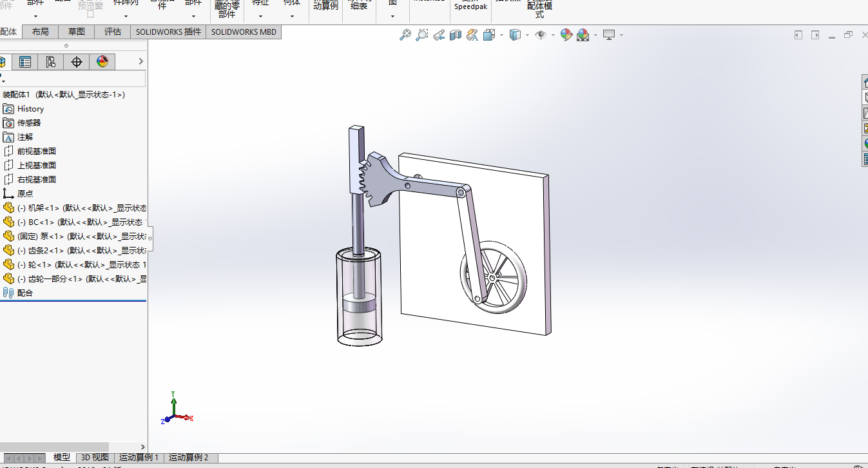Click the Edit Appearance color-ball icon
Image resolution: width=868 pixels, height=468 pixels.
coord(566,35)
